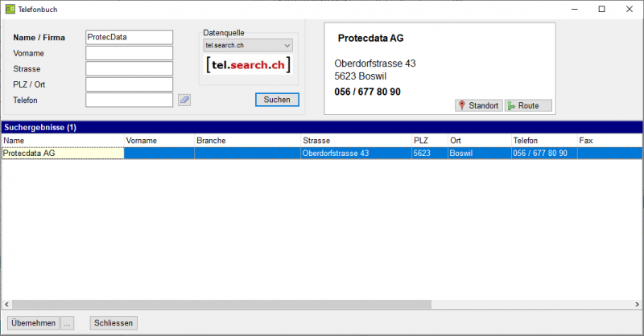
Task: Click the scrollbar right arrow
Action: (x=637, y=305)
